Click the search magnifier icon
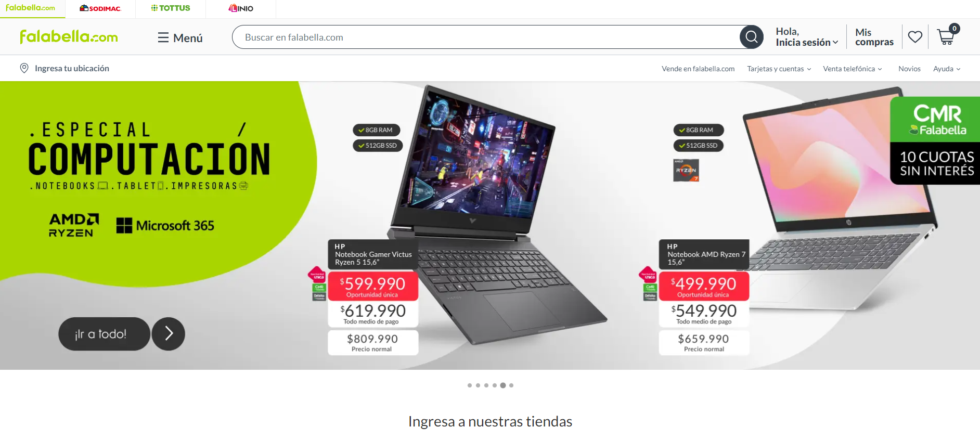This screenshot has height=440, width=980. [x=751, y=37]
